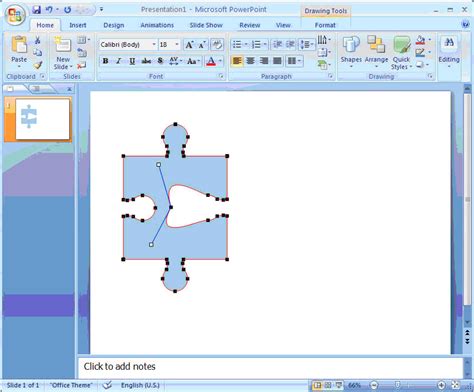Open the Change Case dropdown
474x392 pixels.
pos(193,61)
